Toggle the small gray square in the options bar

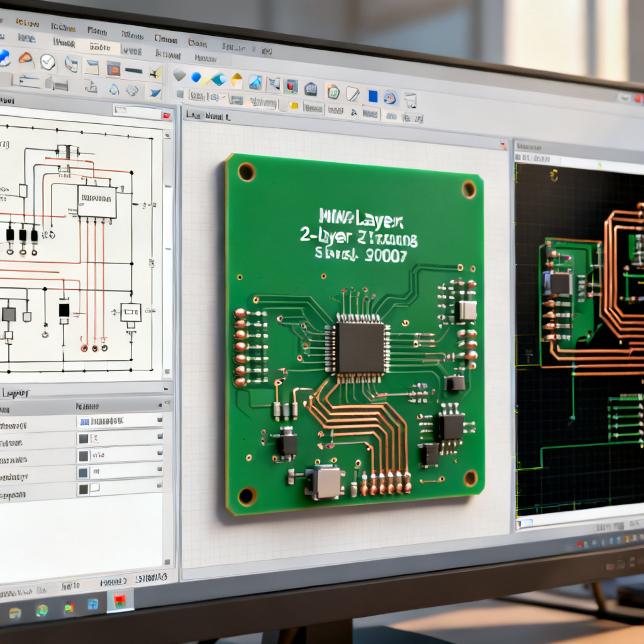tap(179, 94)
